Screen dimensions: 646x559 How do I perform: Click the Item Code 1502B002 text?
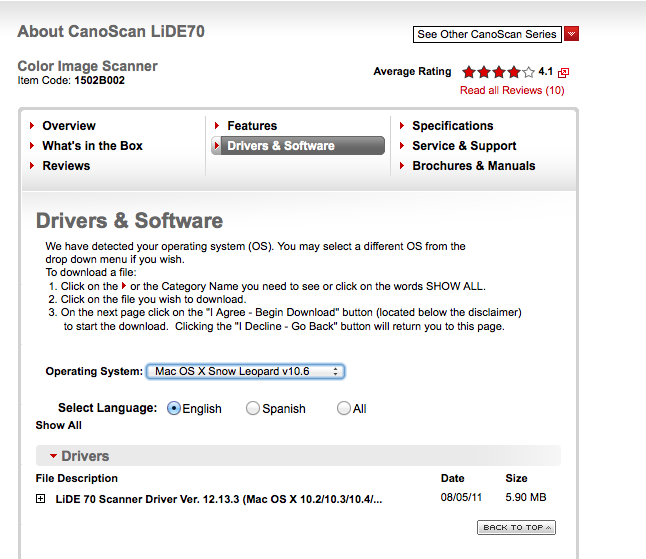[x=71, y=80]
